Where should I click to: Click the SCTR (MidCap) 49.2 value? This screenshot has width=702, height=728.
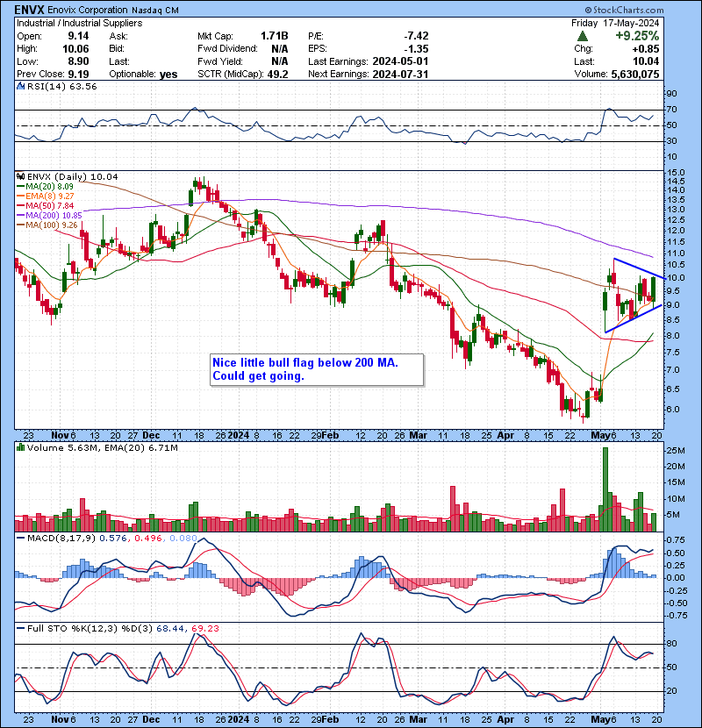[x=277, y=74]
